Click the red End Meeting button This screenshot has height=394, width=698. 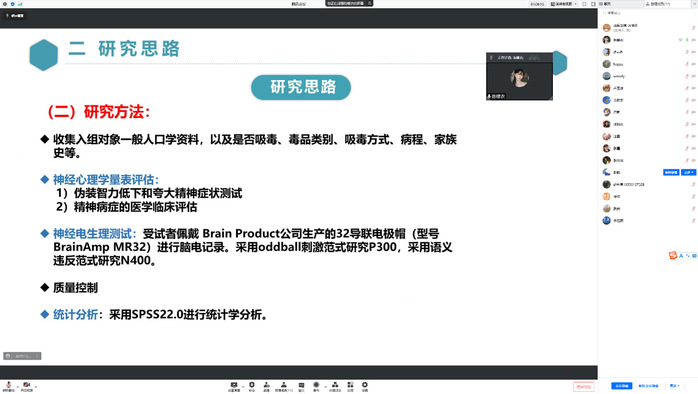coord(584,387)
